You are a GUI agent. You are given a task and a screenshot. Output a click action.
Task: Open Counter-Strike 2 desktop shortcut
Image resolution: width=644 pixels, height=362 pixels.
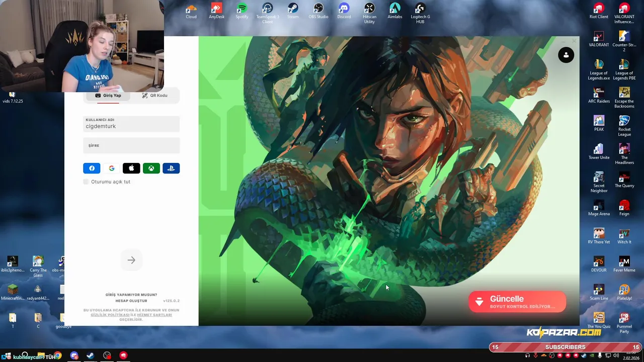click(x=624, y=41)
